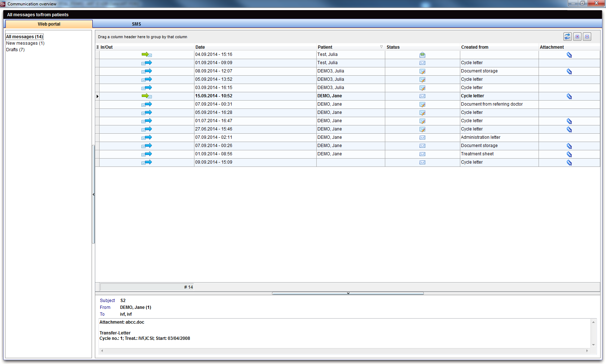606x364 pixels.
Task: Sort by the Date column header
Action: [x=255, y=47]
